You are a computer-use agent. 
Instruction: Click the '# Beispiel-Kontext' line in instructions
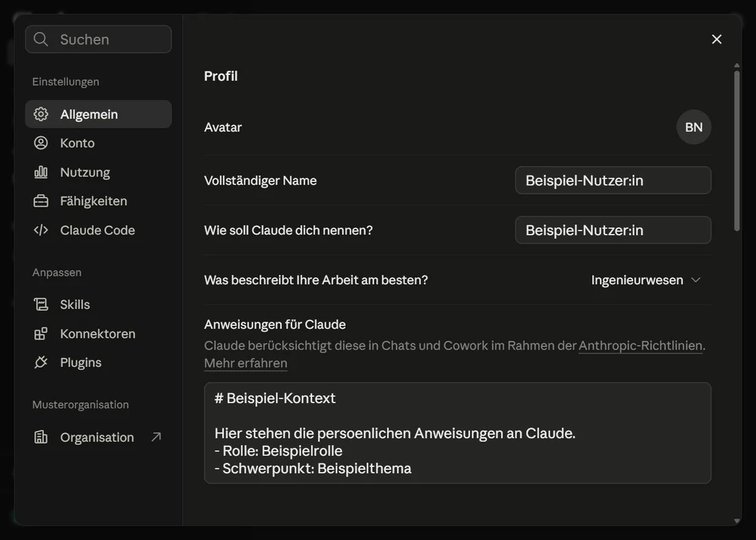click(x=275, y=398)
